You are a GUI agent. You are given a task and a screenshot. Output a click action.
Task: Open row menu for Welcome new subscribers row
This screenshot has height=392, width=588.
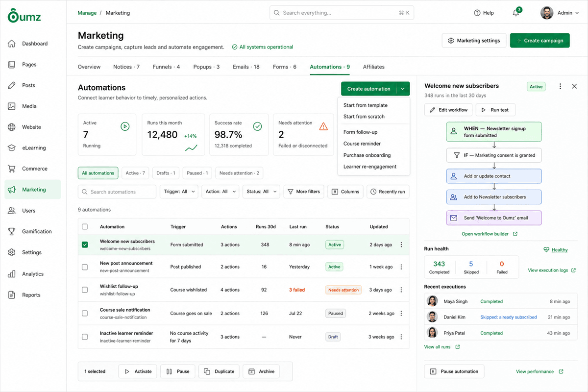pos(401,245)
